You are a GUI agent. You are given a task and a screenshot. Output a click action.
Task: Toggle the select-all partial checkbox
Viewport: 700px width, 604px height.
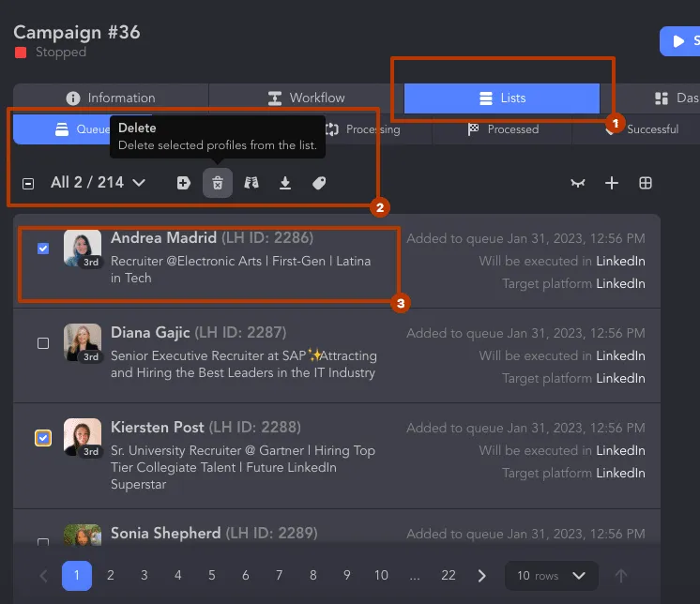(x=28, y=183)
